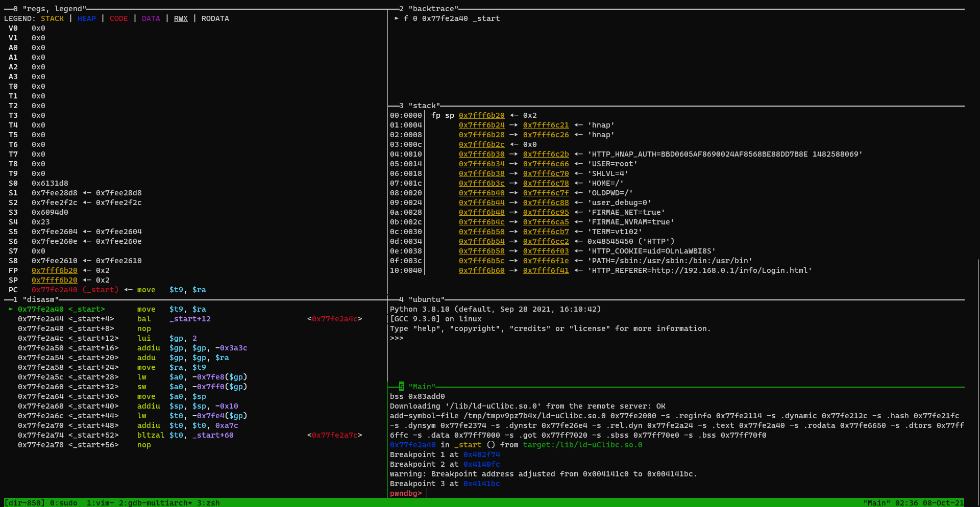Select tmux window 2:gdb-multiarch* in status bar
The width and height of the screenshot is (980, 507).
coord(156,503)
